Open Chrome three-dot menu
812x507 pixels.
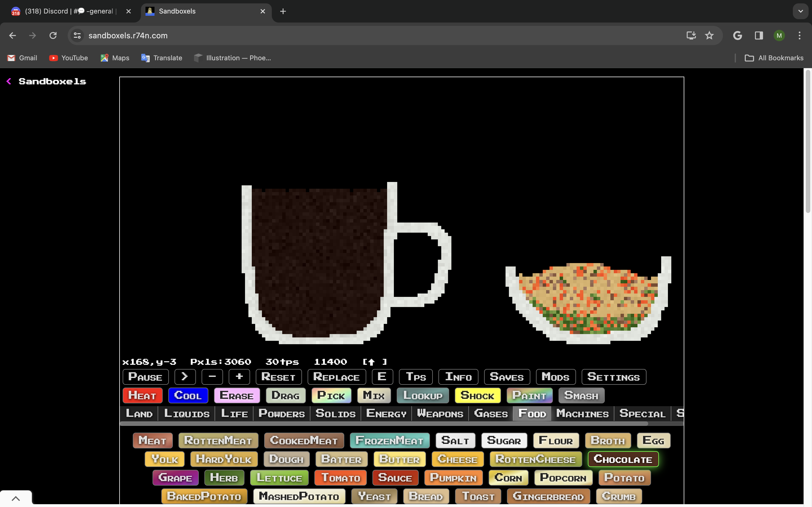point(799,35)
